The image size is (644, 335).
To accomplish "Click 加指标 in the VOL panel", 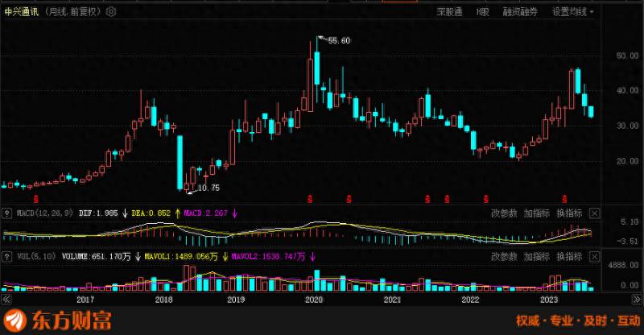I will 536,257.
